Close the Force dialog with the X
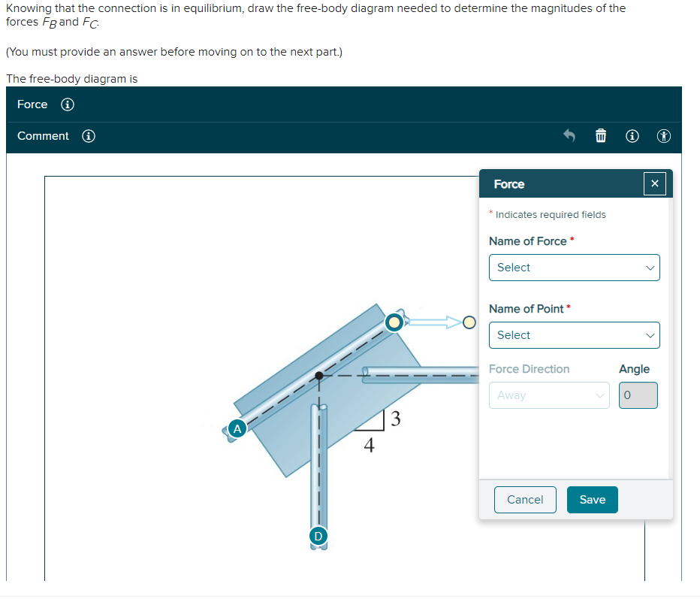The image size is (700, 599). tap(654, 183)
